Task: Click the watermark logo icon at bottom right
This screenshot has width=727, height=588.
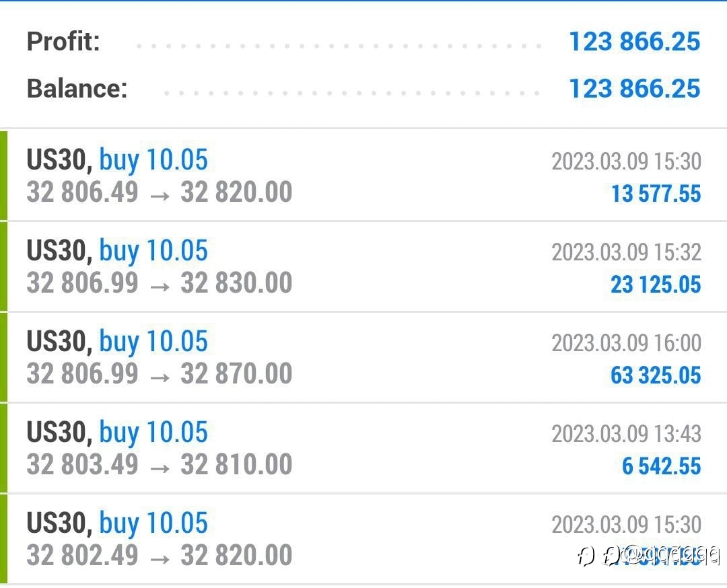Action: [586, 556]
